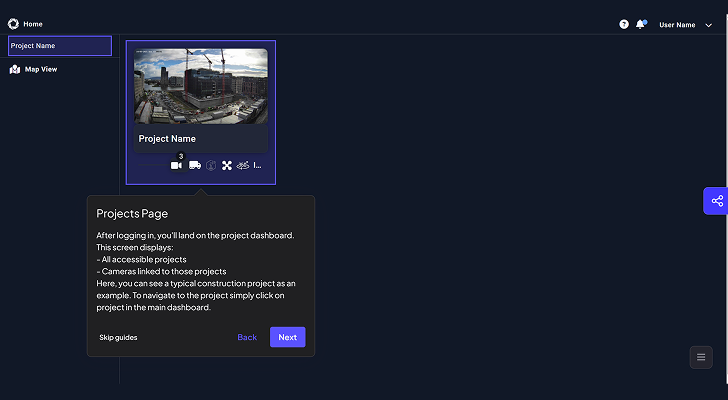Click the Projects Page tooltip heading
The height and width of the screenshot is (400, 728).
(132, 214)
